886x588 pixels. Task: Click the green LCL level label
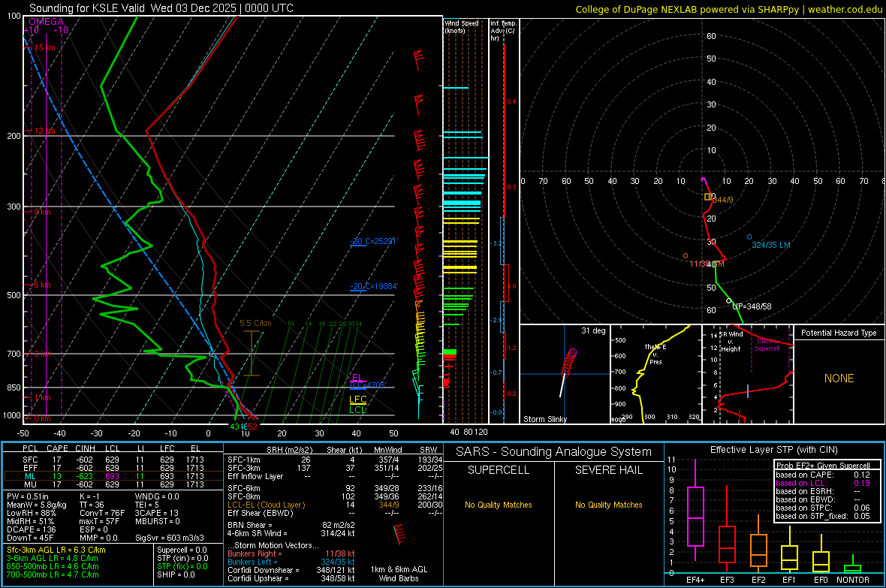[357, 409]
